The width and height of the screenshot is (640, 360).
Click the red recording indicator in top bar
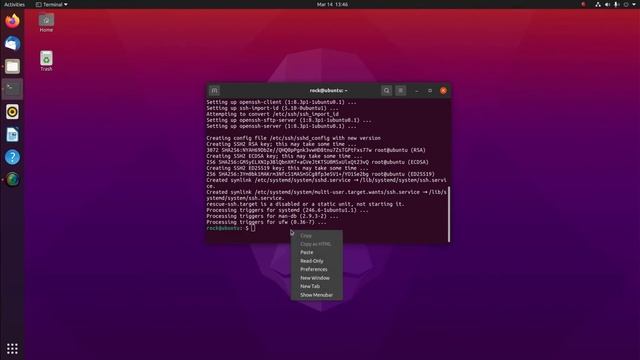coord(583,4)
